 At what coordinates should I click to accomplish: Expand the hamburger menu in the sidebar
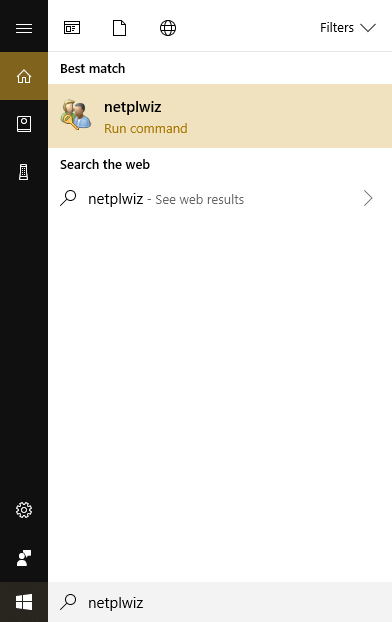point(24,28)
